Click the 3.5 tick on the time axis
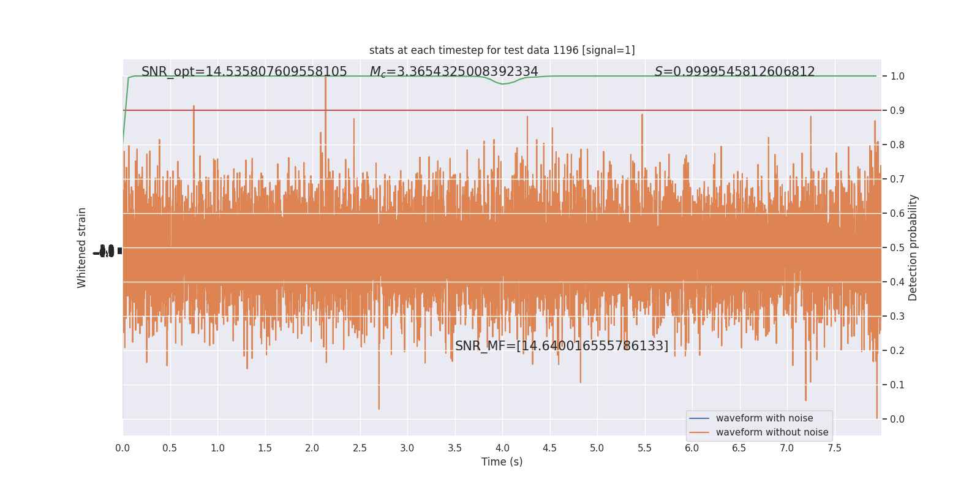The image size is (980, 490). click(x=454, y=448)
